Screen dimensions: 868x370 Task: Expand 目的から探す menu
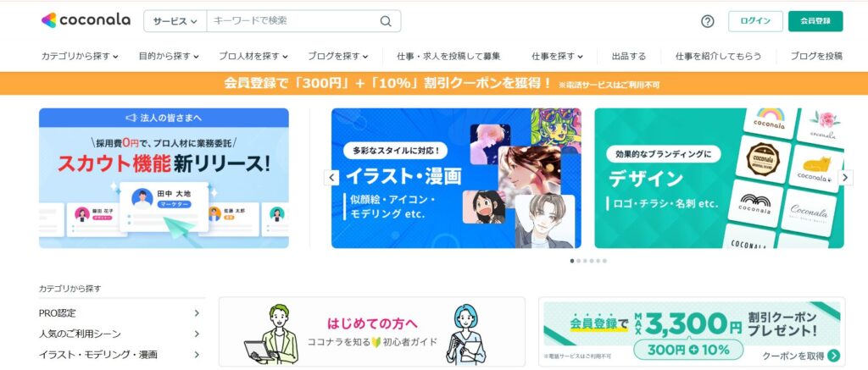point(169,56)
